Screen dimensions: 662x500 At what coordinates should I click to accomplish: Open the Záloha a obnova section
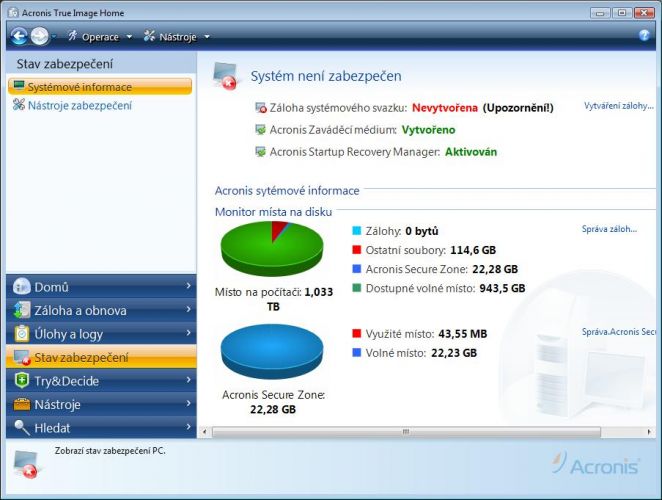coord(101,310)
